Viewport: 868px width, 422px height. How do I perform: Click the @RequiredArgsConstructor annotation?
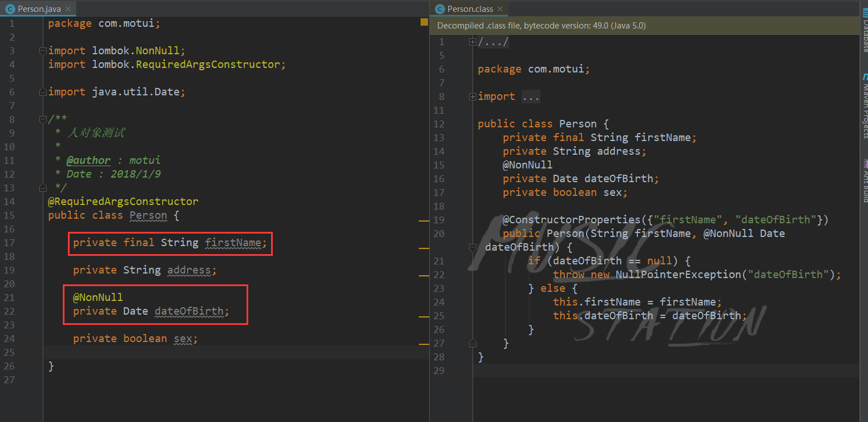click(x=123, y=202)
